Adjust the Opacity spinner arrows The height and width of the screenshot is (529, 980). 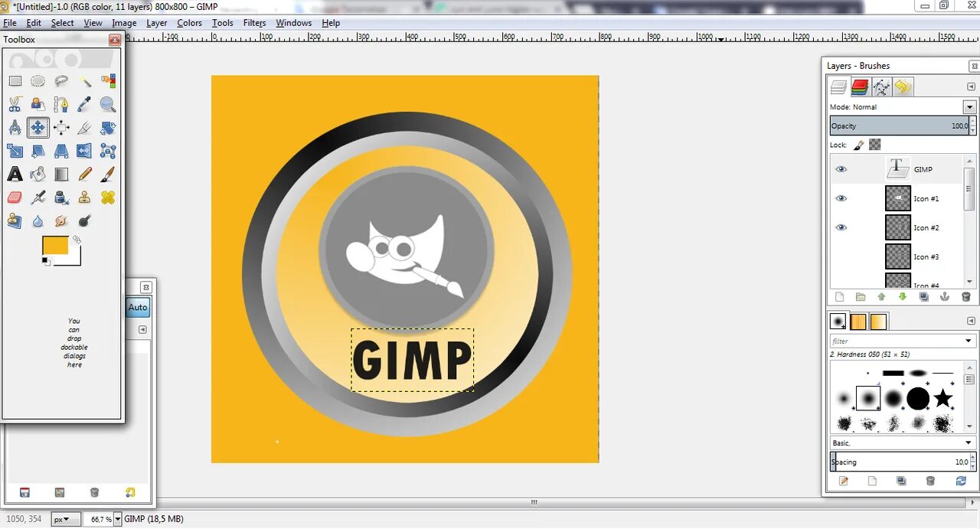(x=972, y=126)
